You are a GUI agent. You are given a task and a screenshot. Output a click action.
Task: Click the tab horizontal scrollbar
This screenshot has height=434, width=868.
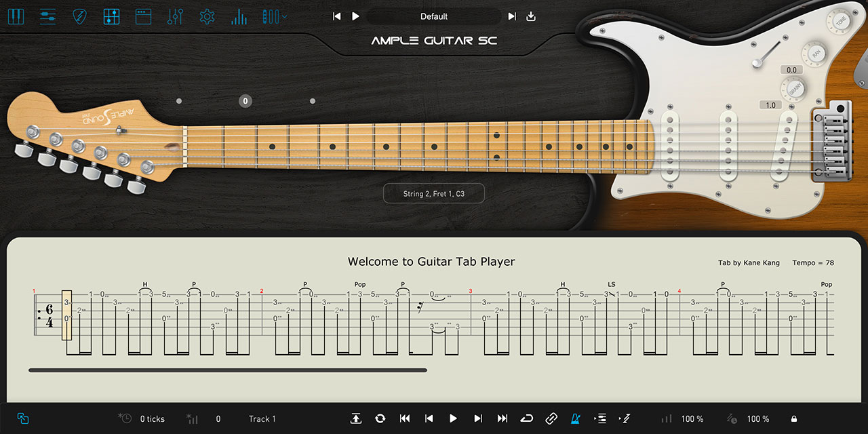pyautogui.click(x=228, y=370)
